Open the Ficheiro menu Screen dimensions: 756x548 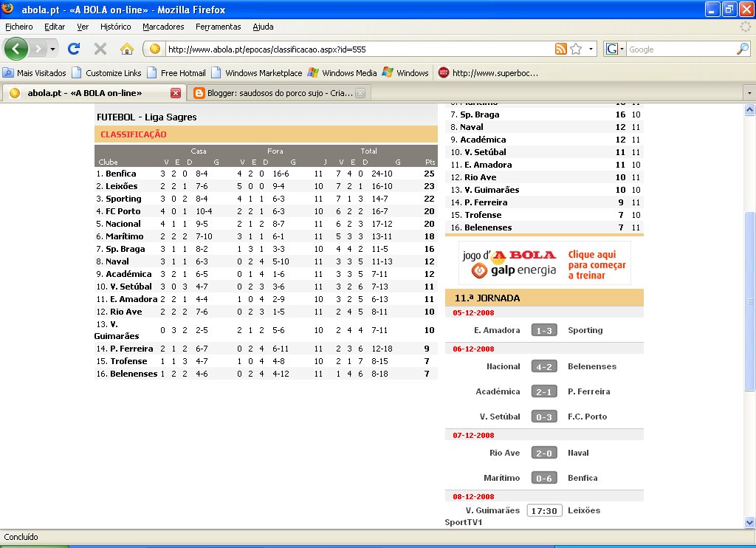18,27
